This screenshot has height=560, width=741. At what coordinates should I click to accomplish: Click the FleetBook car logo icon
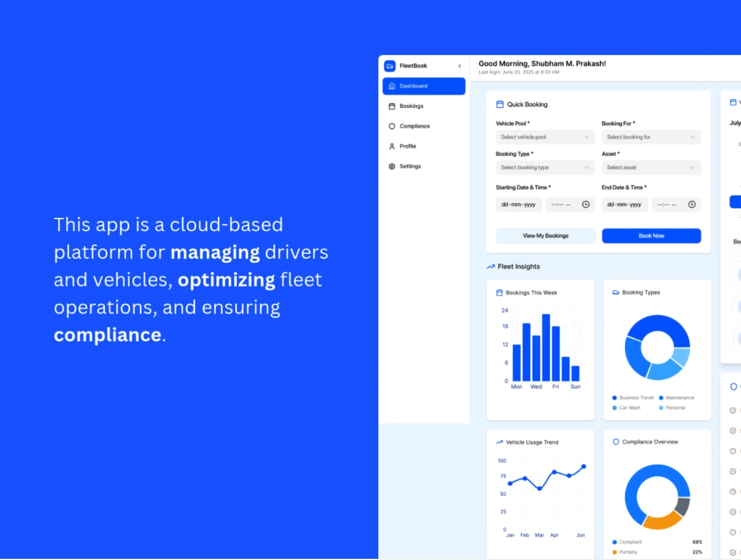[x=390, y=66]
